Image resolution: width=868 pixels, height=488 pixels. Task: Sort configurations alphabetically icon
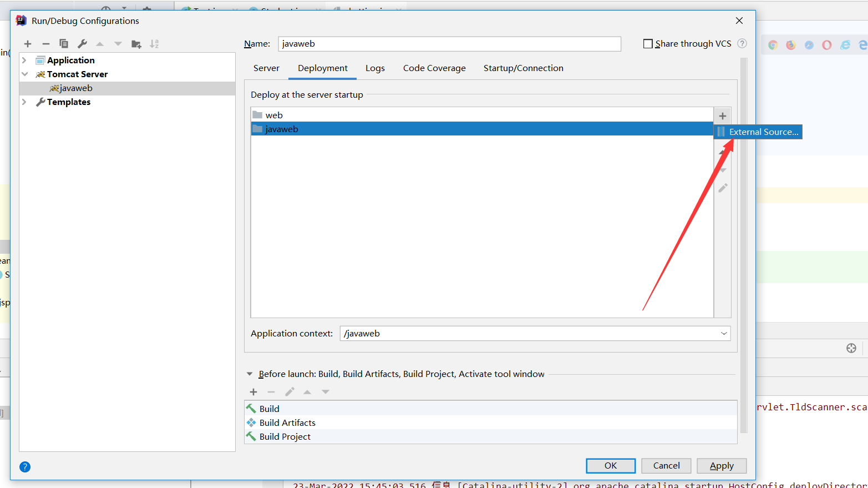[154, 44]
